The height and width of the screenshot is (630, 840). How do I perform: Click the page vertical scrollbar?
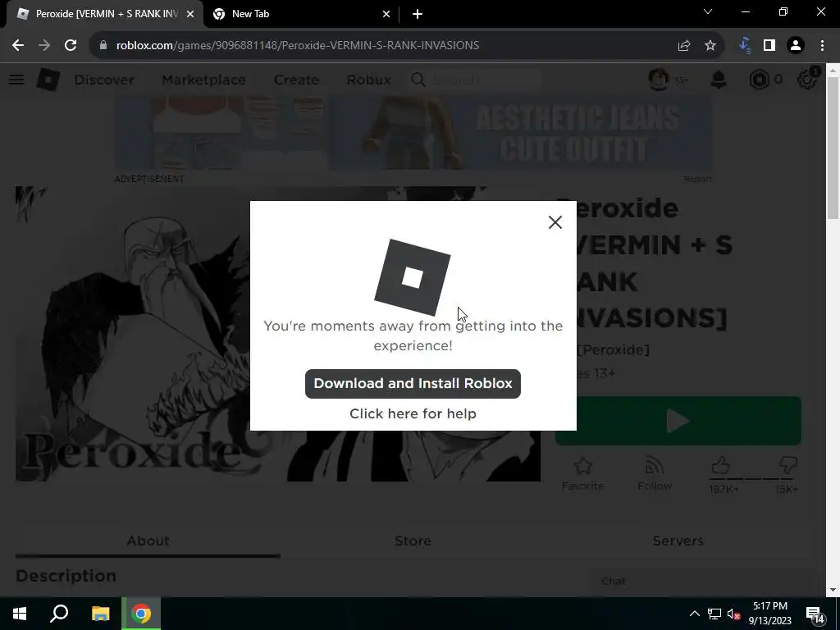coord(833,148)
